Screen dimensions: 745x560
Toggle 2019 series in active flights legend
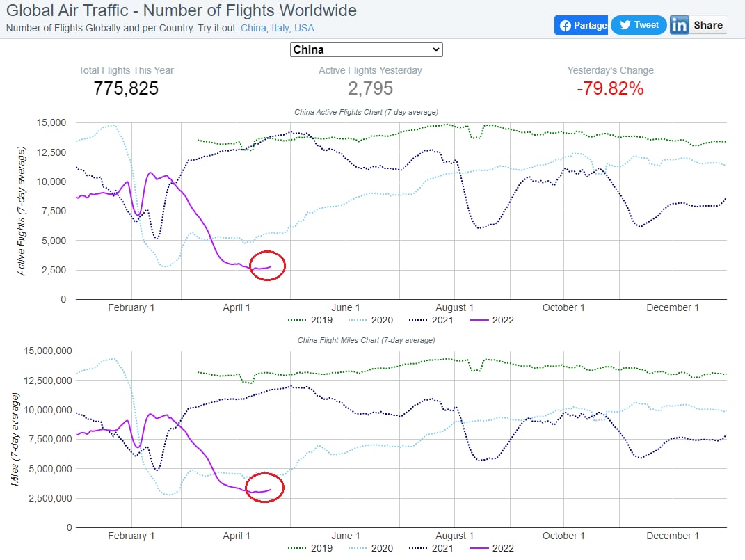point(310,320)
